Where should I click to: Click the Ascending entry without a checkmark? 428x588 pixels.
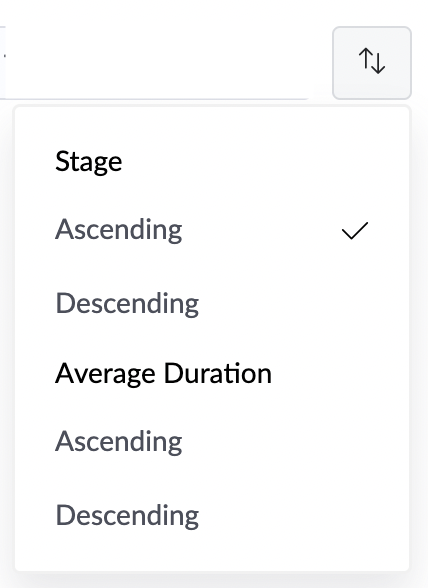(x=212, y=441)
